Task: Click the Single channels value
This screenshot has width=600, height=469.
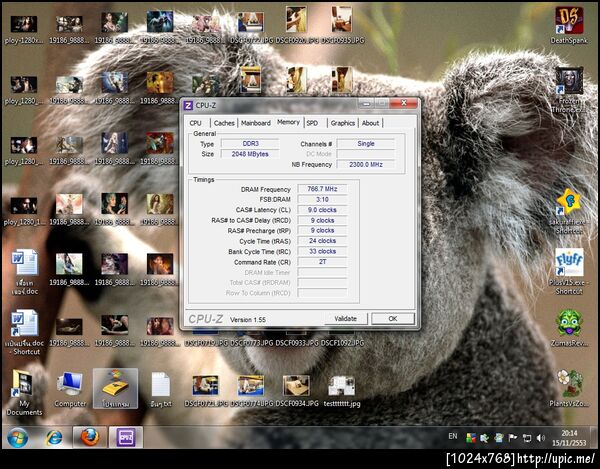Action: [366, 144]
